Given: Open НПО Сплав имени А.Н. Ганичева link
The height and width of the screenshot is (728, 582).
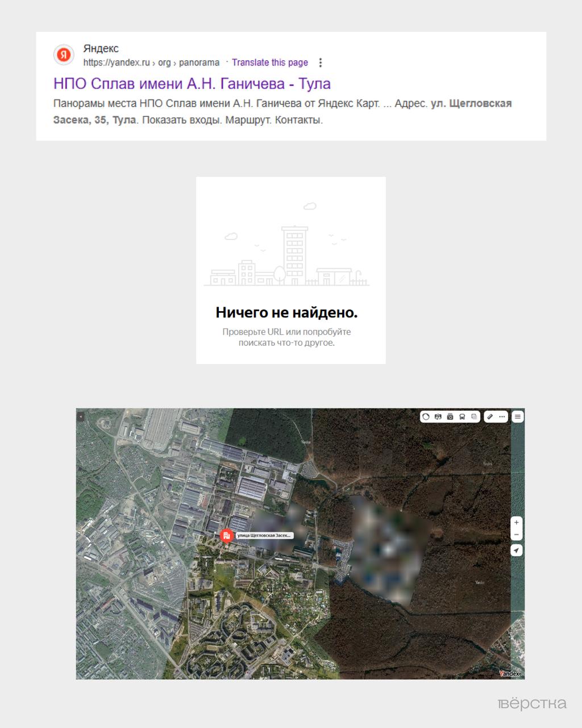Looking at the screenshot, I should [192, 84].
